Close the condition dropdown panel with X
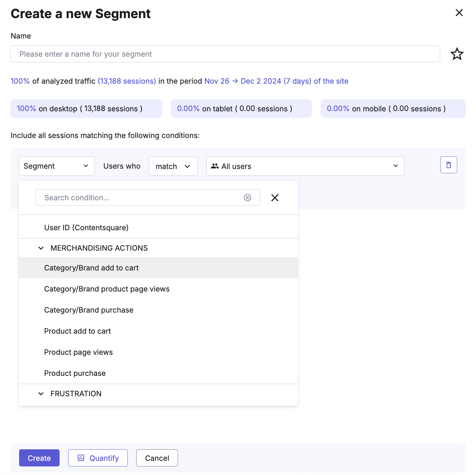476x475 pixels. [275, 198]
